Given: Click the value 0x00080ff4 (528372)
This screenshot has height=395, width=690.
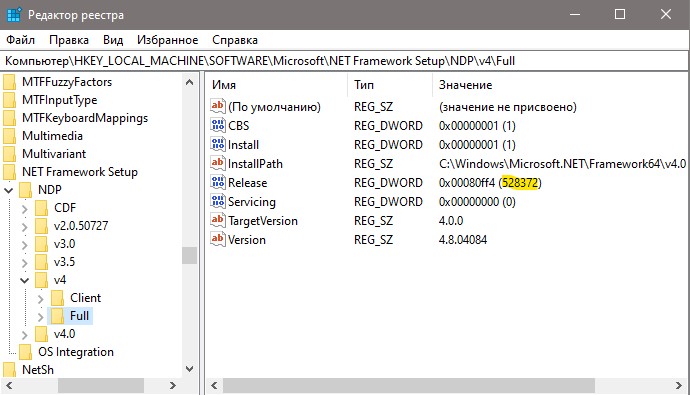Looking at the screenshot, I should (x=490, y=183).
